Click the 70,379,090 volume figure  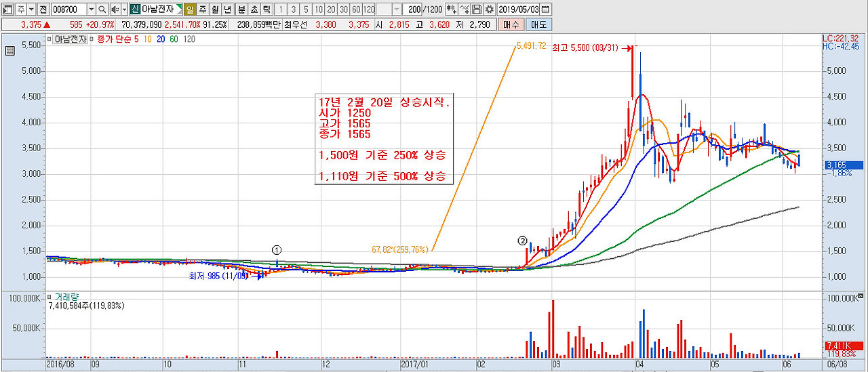point(141,24)
